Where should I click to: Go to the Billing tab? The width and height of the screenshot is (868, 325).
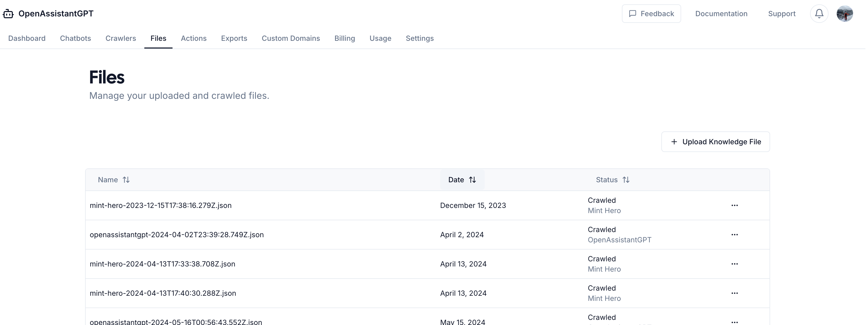point(345,38)
